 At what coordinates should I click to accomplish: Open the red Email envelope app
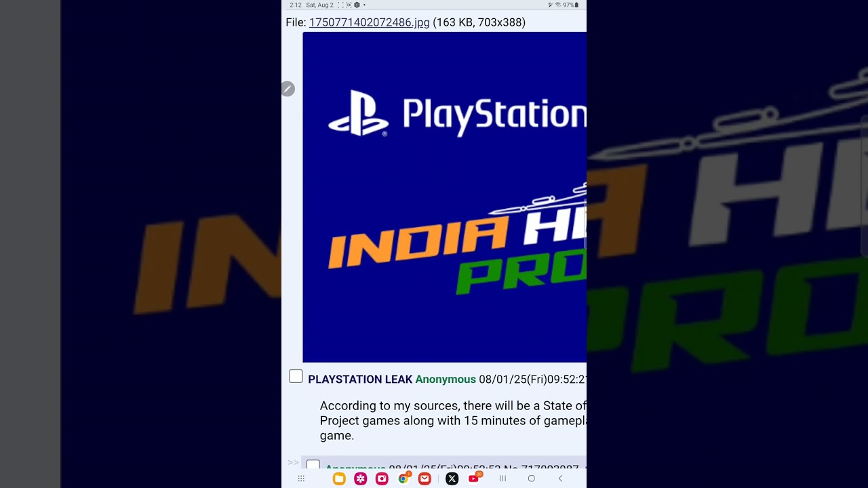[425, 479]
